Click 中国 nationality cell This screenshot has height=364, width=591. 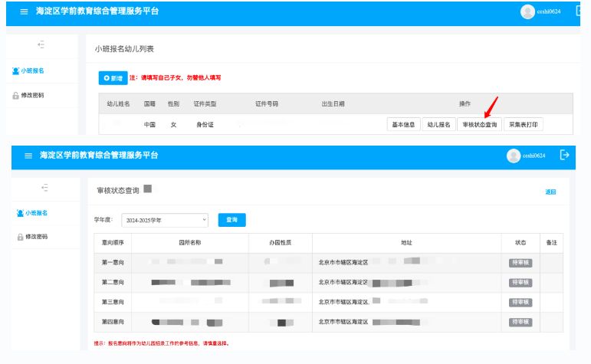[x=149, y=125]
